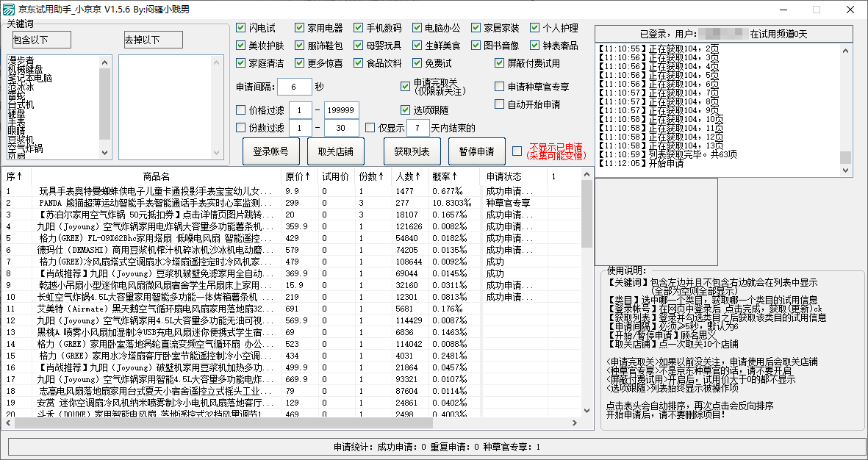Click the 概率 column sort arrow
This screenshot has height=460, width=868.
[x=455, y=176]
